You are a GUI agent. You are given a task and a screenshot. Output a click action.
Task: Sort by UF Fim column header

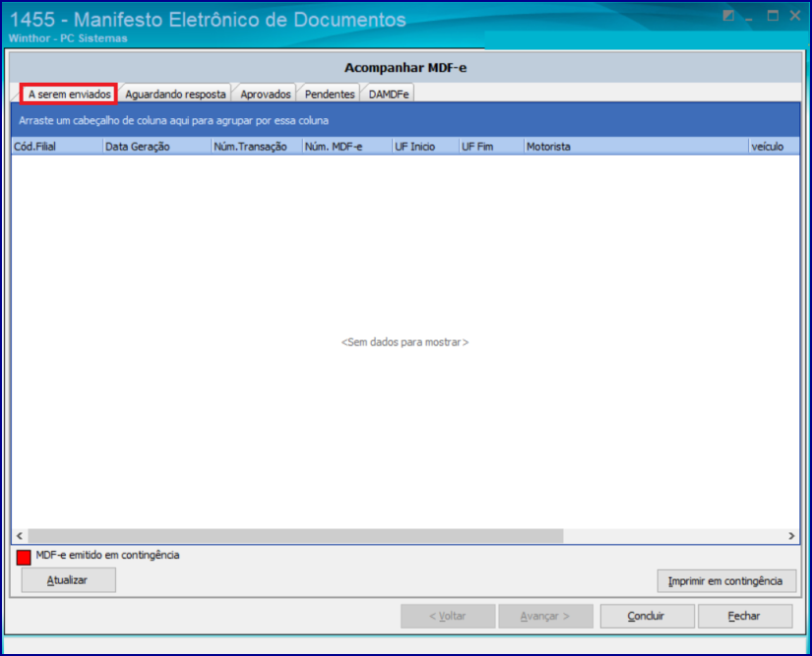pos(491,147)
